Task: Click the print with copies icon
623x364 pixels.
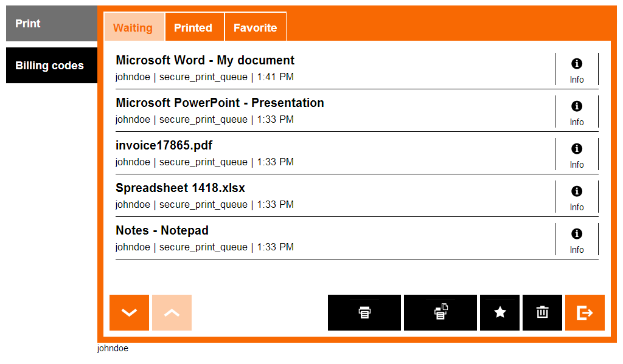Action: (440, 312)
